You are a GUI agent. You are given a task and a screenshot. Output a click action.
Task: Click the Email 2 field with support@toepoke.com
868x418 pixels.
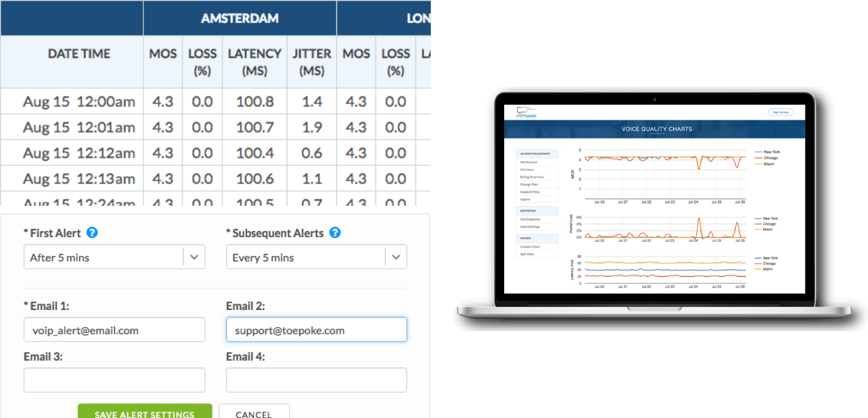316,330
